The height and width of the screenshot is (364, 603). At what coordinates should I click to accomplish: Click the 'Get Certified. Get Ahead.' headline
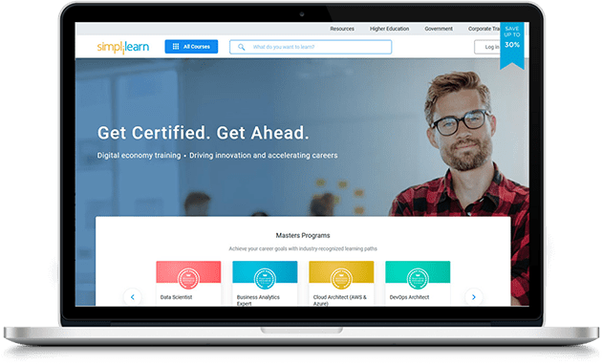pyautogui.click(x=203, y=133)
